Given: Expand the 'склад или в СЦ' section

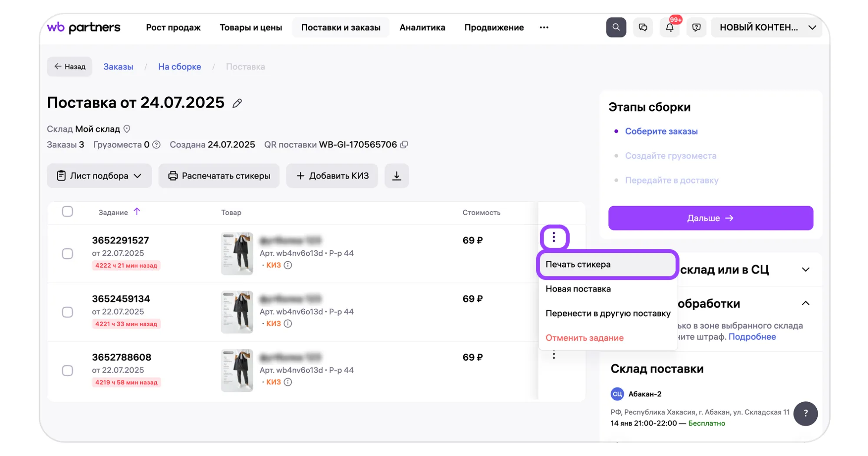Looking at the screenshot, I should tap(805, 269).
